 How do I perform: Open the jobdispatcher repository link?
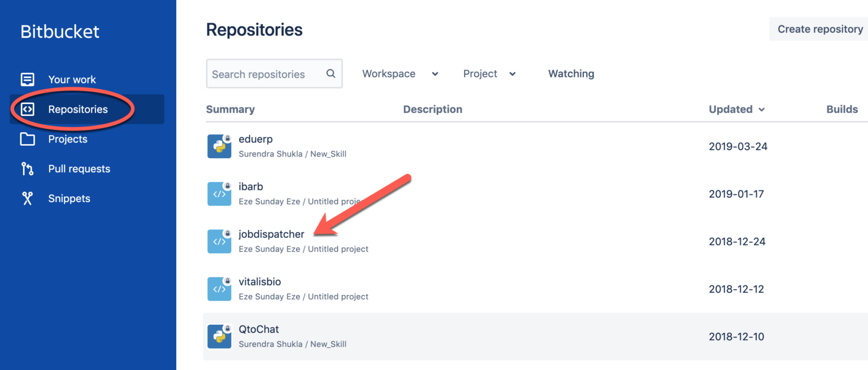[x=271, y=234]
